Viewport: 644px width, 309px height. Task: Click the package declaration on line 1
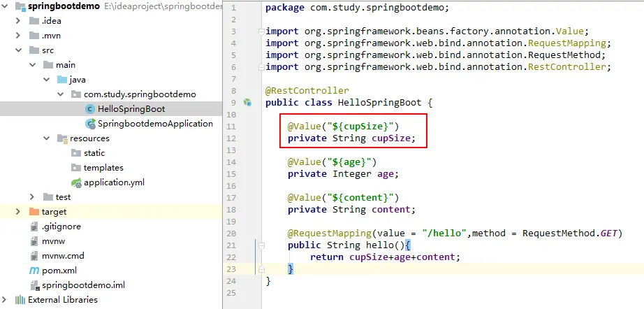(358, 8)
